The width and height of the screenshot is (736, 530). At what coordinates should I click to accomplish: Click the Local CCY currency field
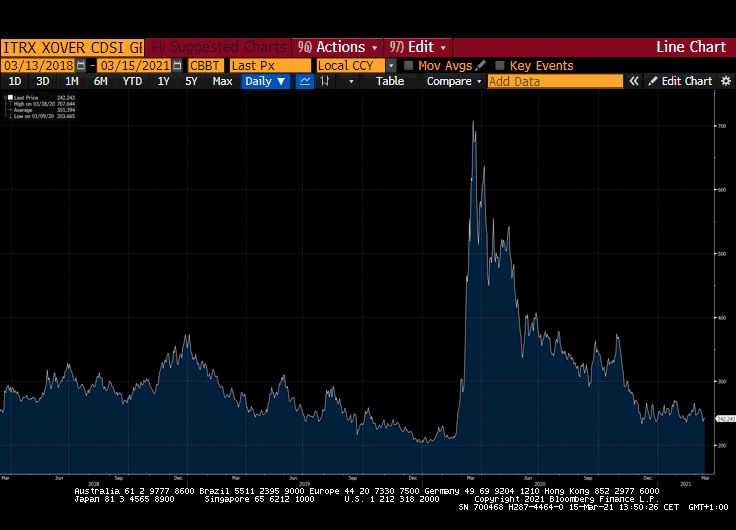[351, 65]
